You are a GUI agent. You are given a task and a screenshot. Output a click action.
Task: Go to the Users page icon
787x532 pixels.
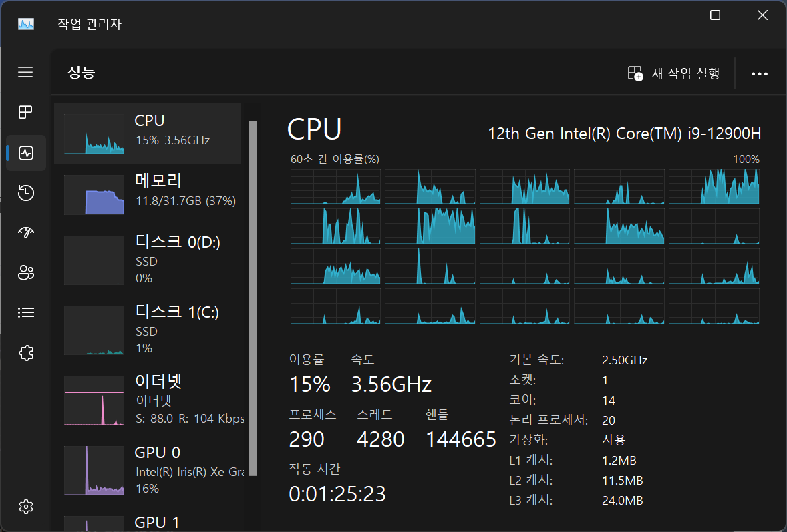pyautogui.click(x=25, y=272)
